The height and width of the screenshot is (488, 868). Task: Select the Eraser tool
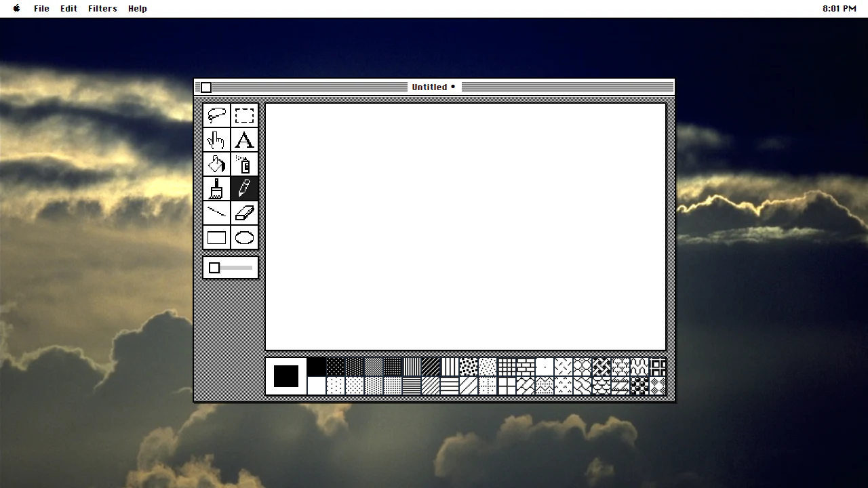[244, 213]
